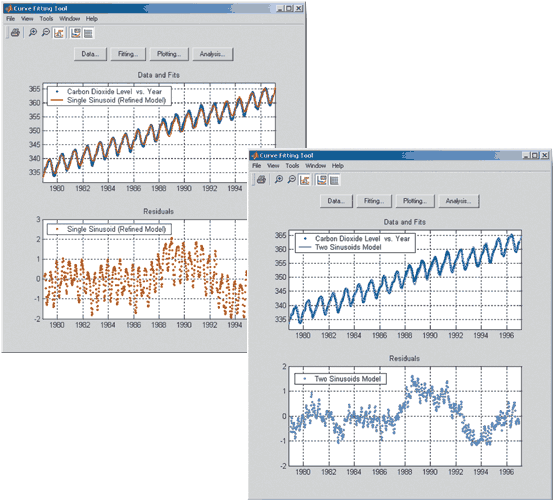Click the Print icon in the front window
Screen dimensions: 554x500
click(261, 180)
